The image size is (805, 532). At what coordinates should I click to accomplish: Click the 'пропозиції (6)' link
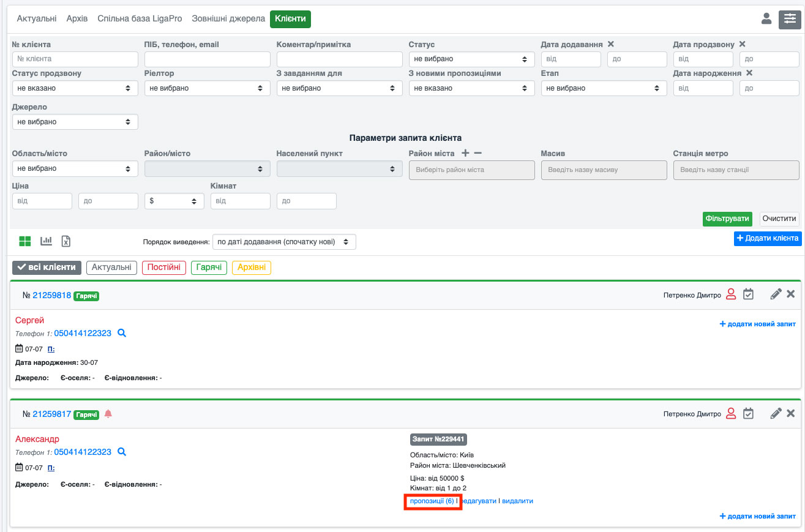tap(432, 501)
